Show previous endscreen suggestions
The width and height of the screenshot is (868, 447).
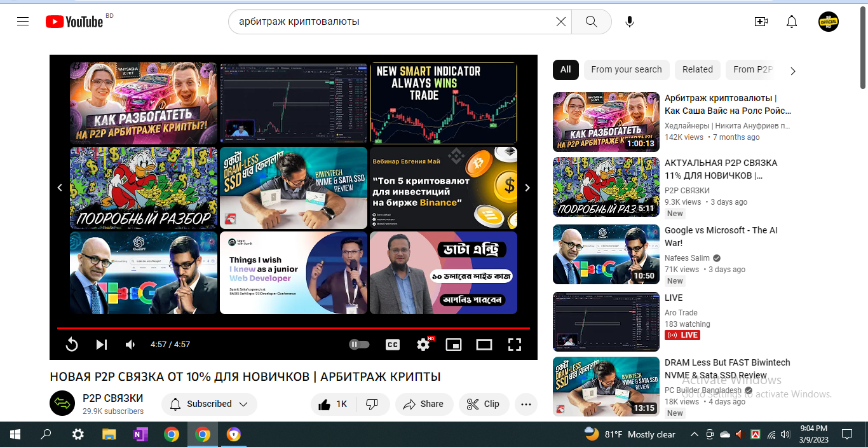tap(60, 188)
